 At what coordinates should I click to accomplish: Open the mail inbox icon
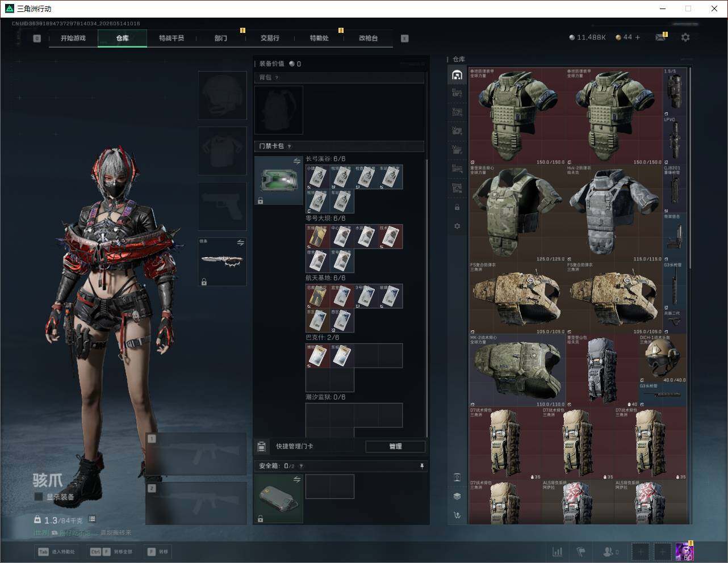[x=660, y=37]
